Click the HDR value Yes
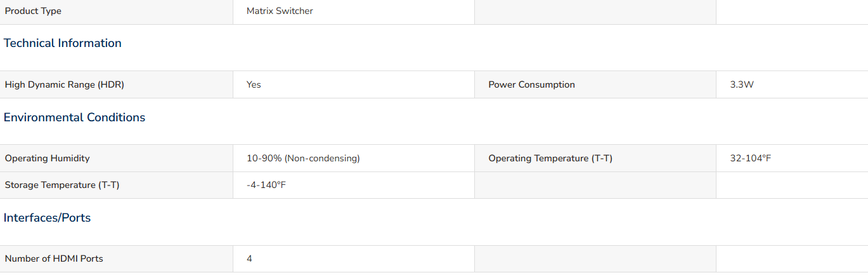This screenshot has width=868, height=275. [254, 84]
